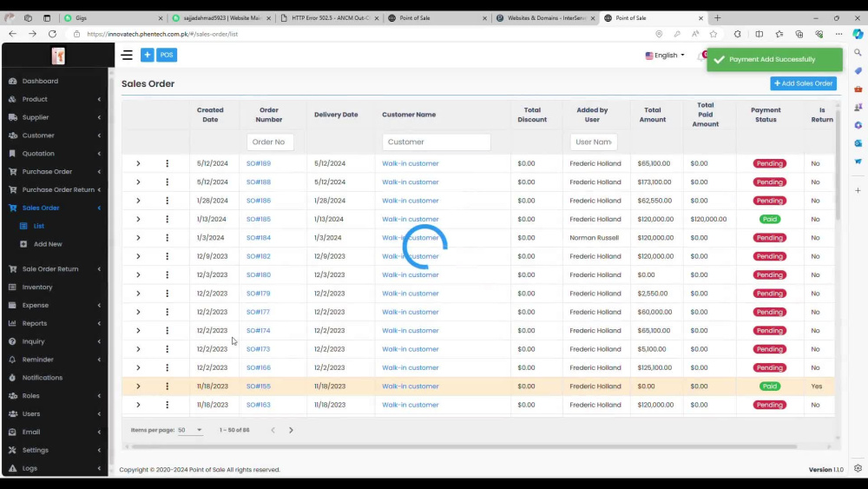Switch to the Gigs browser tab

click(x=114, y=17)
